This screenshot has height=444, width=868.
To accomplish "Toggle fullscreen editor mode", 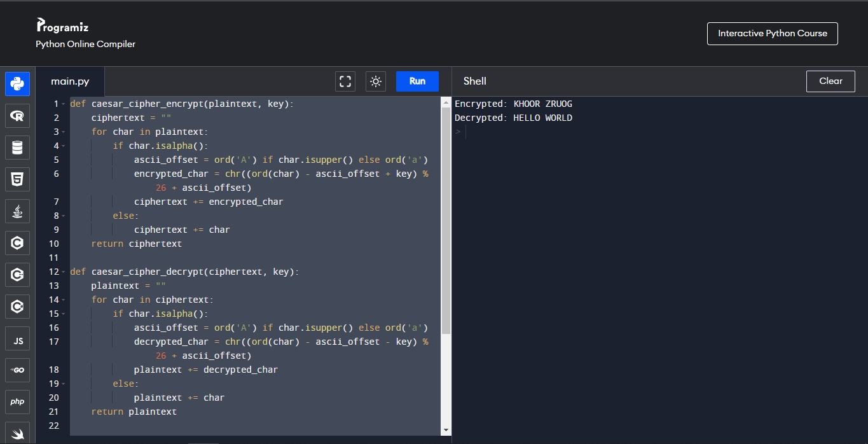I will [x=345, y=81].
